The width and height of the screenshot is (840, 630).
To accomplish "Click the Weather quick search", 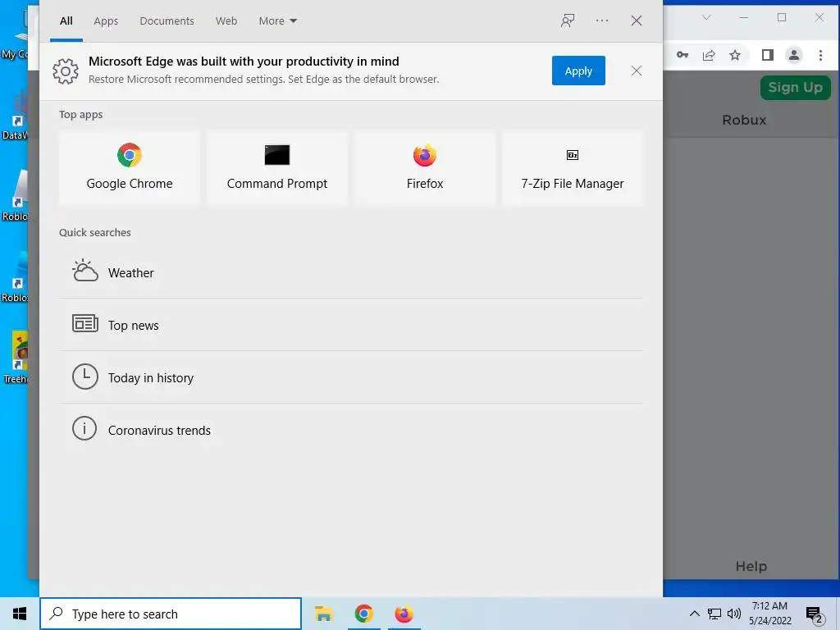I will click(x=351, y=272).
